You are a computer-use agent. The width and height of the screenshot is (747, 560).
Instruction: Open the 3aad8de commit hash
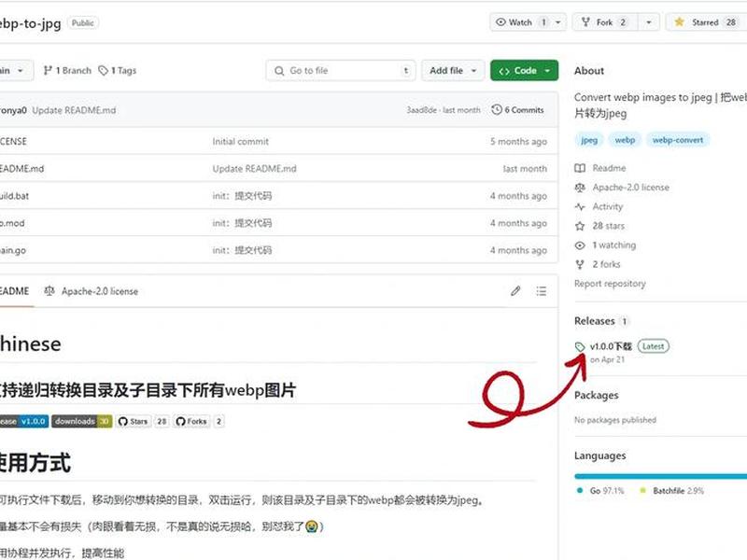(x=422, y=110)
